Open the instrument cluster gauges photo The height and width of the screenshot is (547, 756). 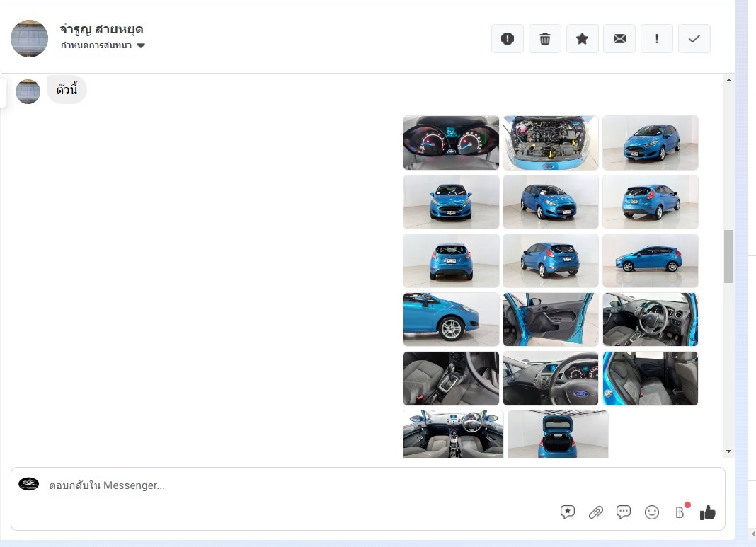click(452, 143)
